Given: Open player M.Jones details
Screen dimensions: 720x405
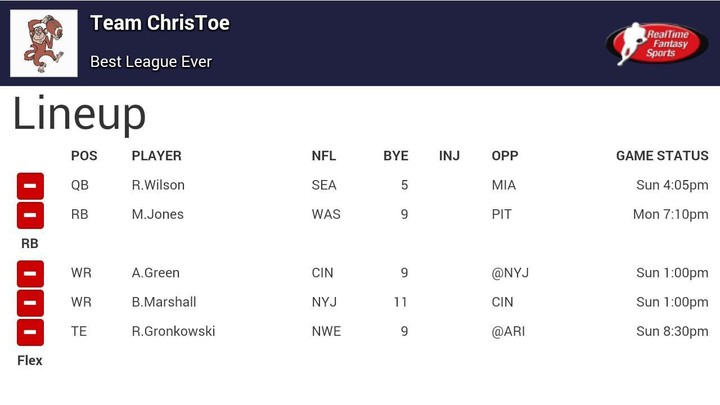Looking at the screenshot, I should point(158,214).
